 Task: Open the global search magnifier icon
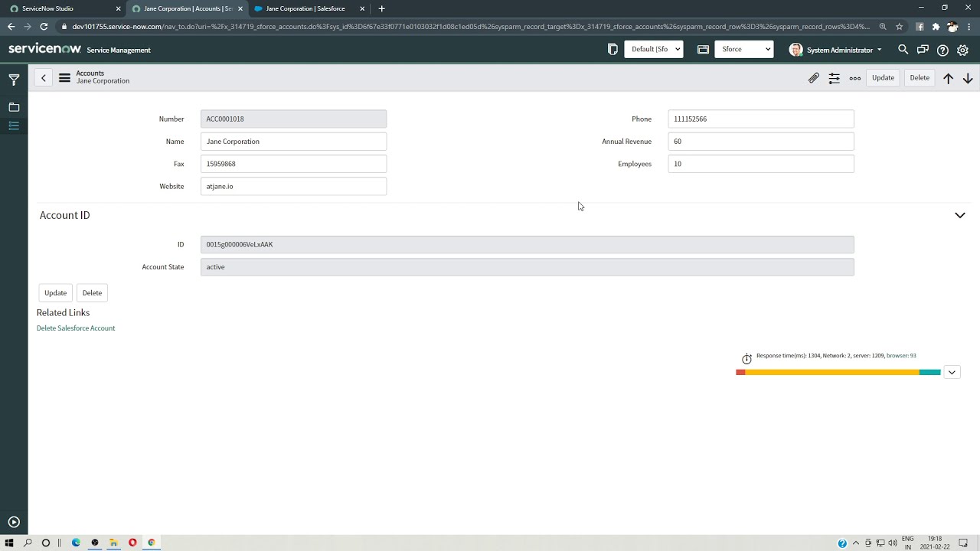click(903, 50)
